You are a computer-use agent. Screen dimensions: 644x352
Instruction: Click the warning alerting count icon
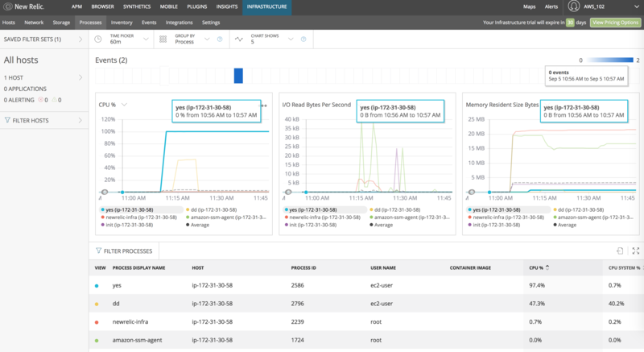(x=54, y=99)
